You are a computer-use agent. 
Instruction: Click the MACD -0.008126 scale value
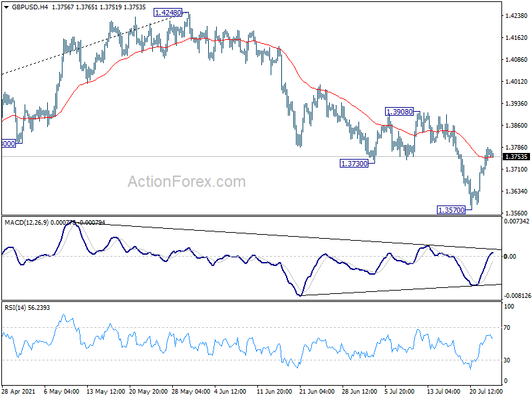coord(517,296)
